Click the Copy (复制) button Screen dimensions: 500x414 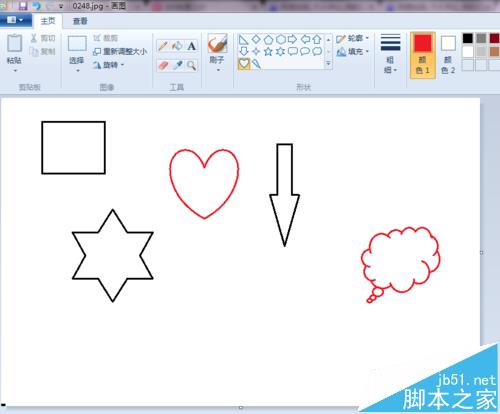click(43, 52)
